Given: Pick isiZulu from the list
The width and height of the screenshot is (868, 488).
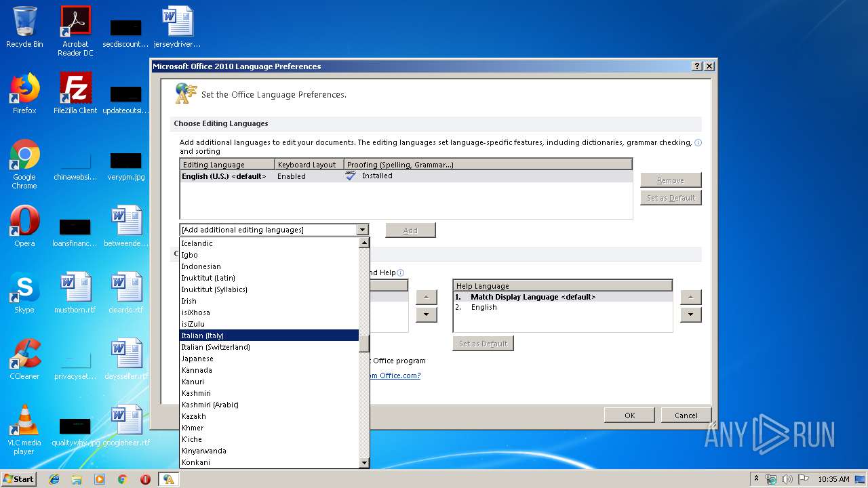Looking at the screenshot, I should pyautogui.click(x=269, y=324).
